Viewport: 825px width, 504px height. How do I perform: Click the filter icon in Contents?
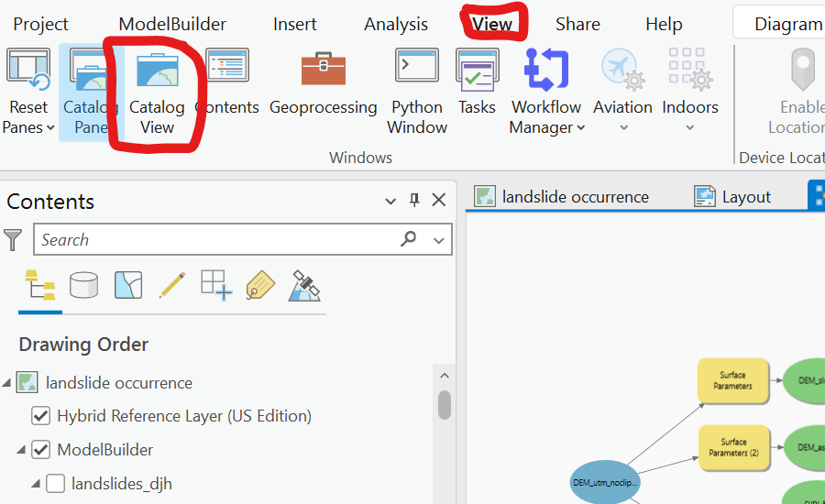point(13,240)
